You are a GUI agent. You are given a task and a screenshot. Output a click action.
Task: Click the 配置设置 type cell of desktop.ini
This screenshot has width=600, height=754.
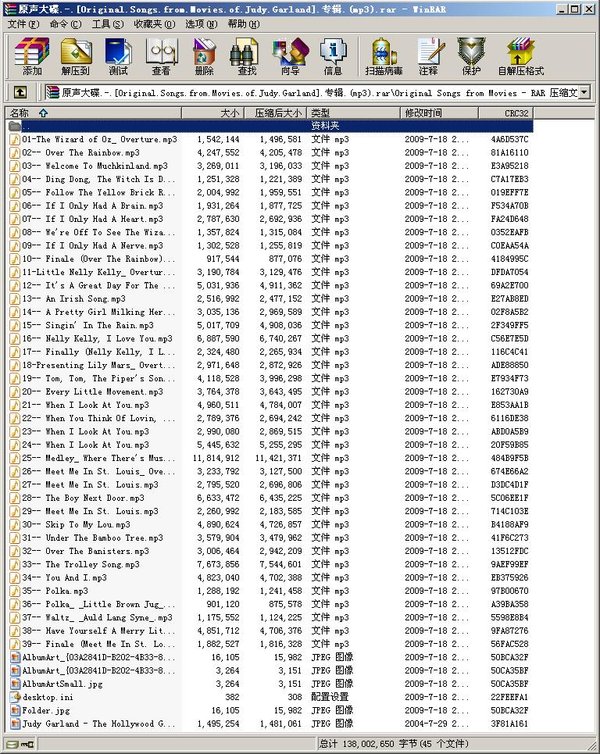pos(330,697)
